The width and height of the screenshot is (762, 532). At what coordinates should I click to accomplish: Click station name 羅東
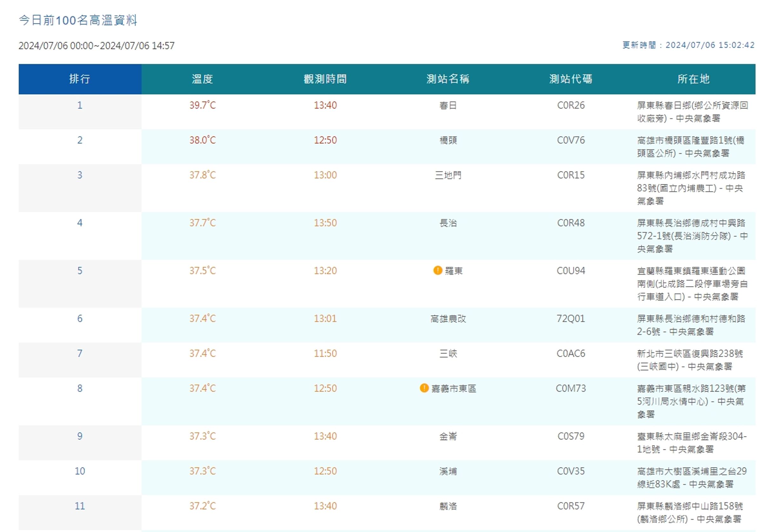(x=454, y=271)
